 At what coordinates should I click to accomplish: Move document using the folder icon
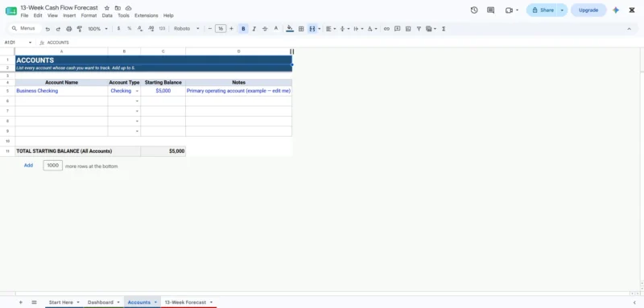click(118, 8)
